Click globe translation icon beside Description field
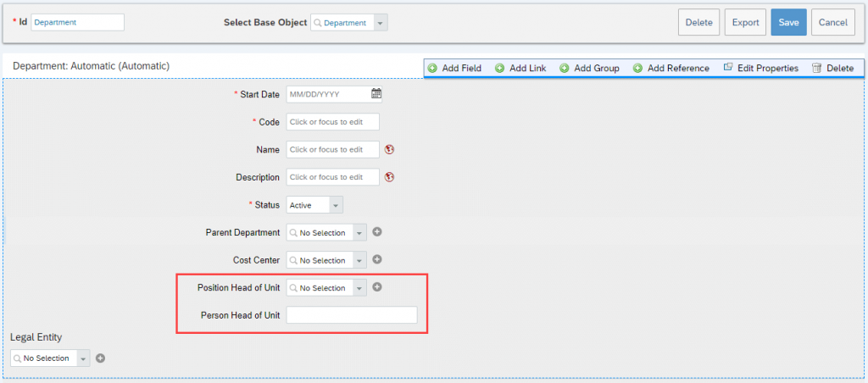868x383 pixels. [x=388, y=177]
